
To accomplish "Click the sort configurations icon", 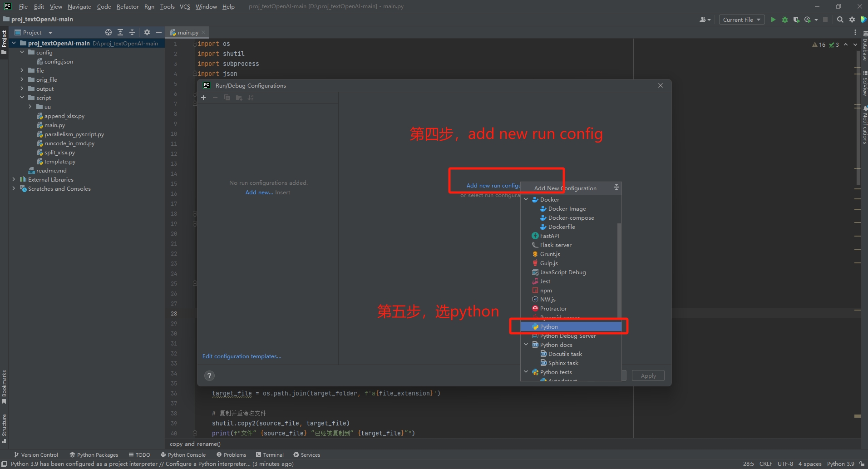I will click(251, 98).
